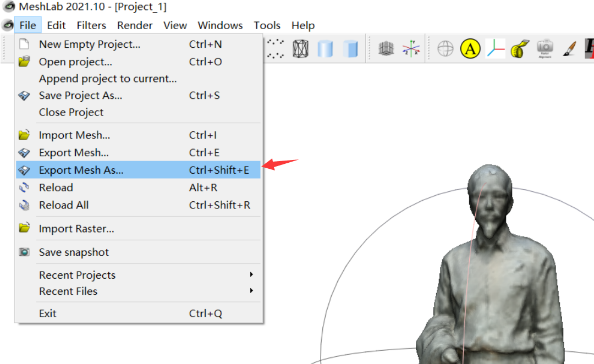Click the Ctrl+Shift+R shortcut text
Viewport: 594px width, 364px height.
tap(219, 205)
